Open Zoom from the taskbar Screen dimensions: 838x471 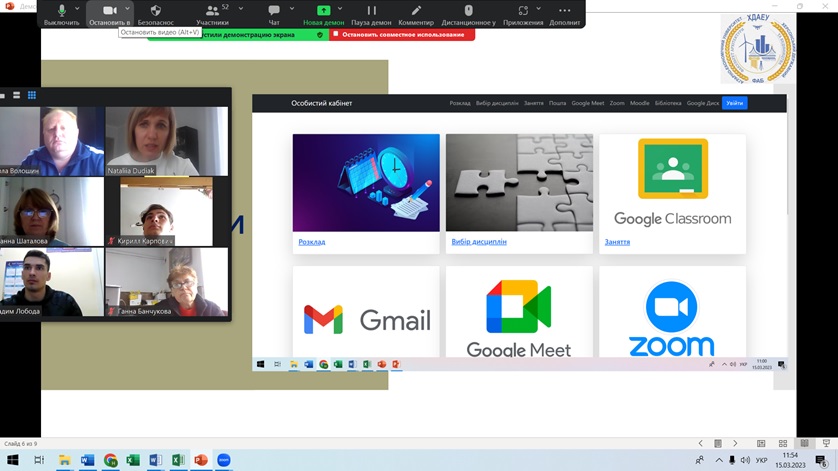[224, 460]
